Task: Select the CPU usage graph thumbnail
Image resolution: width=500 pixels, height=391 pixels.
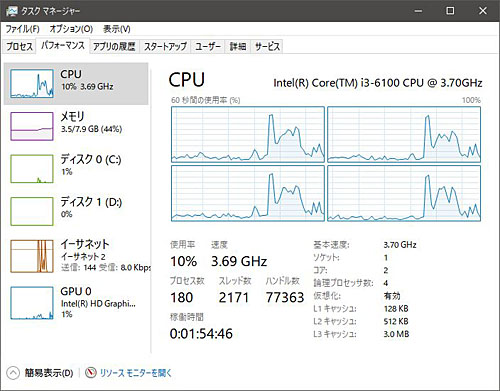Action: (32, 84)
